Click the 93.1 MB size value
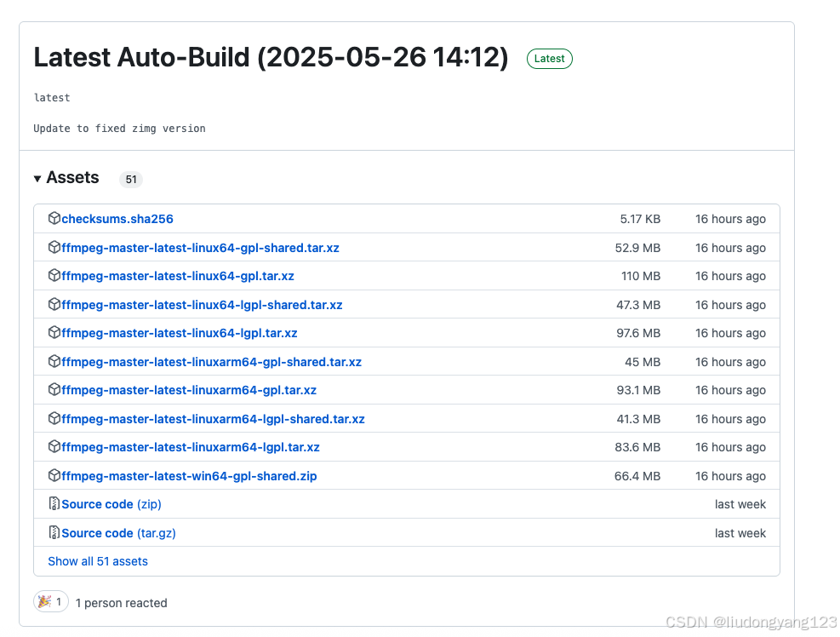 638,390
